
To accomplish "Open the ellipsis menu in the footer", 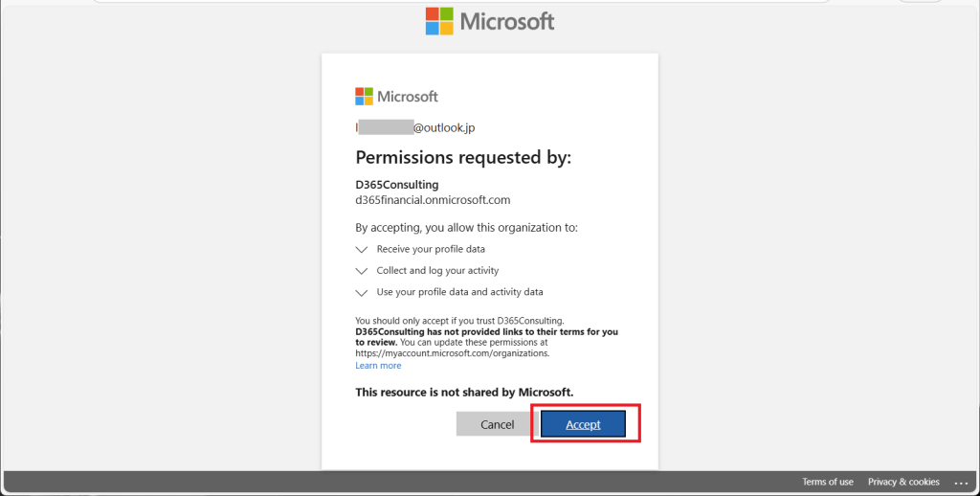I will point(961,482).
